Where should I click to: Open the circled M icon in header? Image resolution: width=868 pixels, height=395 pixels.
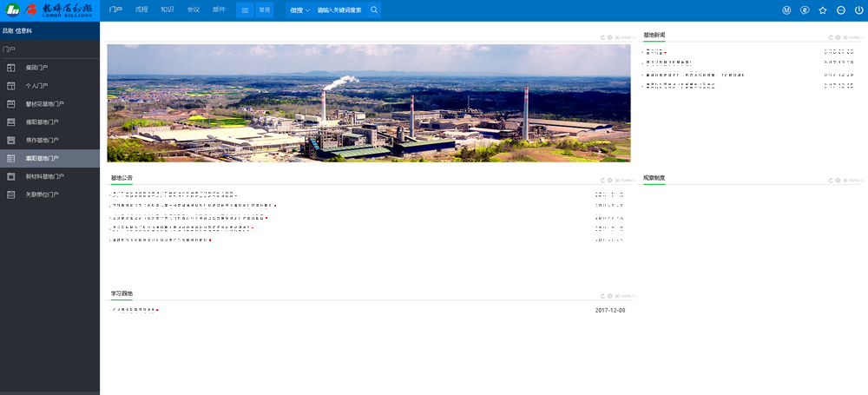point(786,10)
